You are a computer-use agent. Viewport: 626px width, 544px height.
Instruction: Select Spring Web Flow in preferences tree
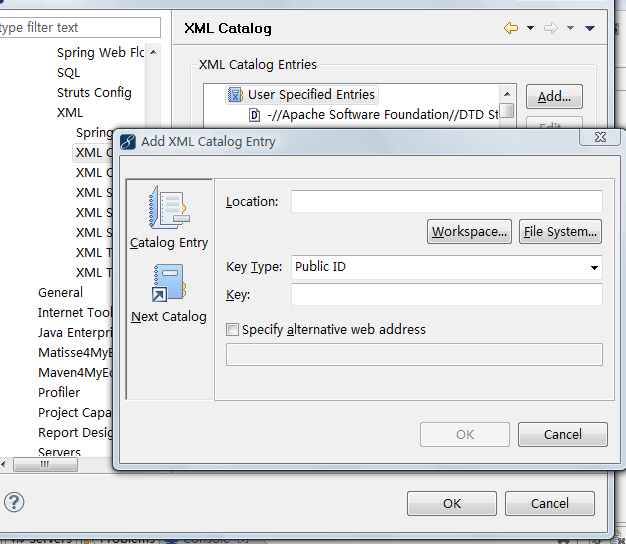pyautogui.click(x=100, y=53)
